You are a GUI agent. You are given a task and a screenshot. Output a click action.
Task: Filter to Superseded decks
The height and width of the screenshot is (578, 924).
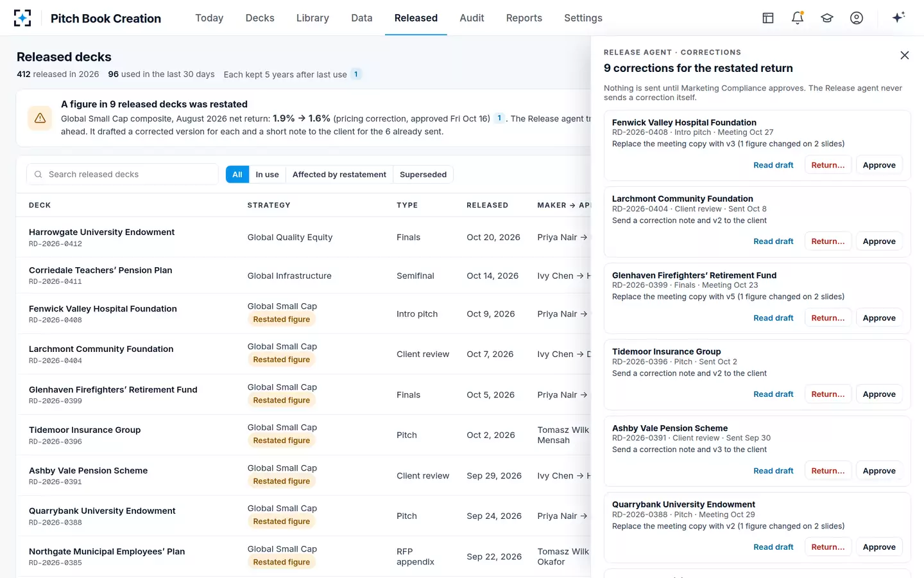point(423,175)
